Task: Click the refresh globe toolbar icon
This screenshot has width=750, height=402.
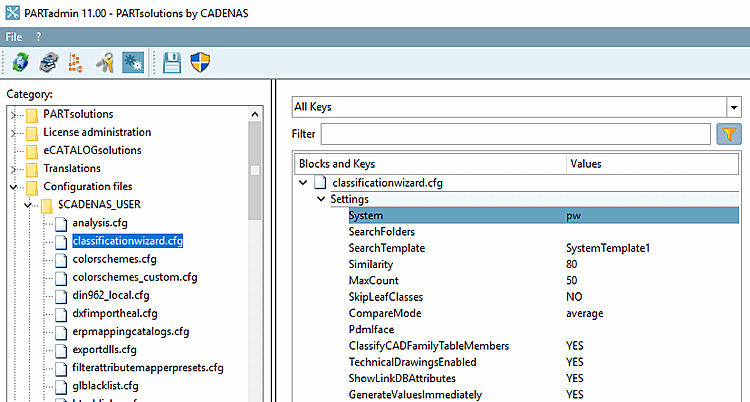Action: [x=20, y=62]
